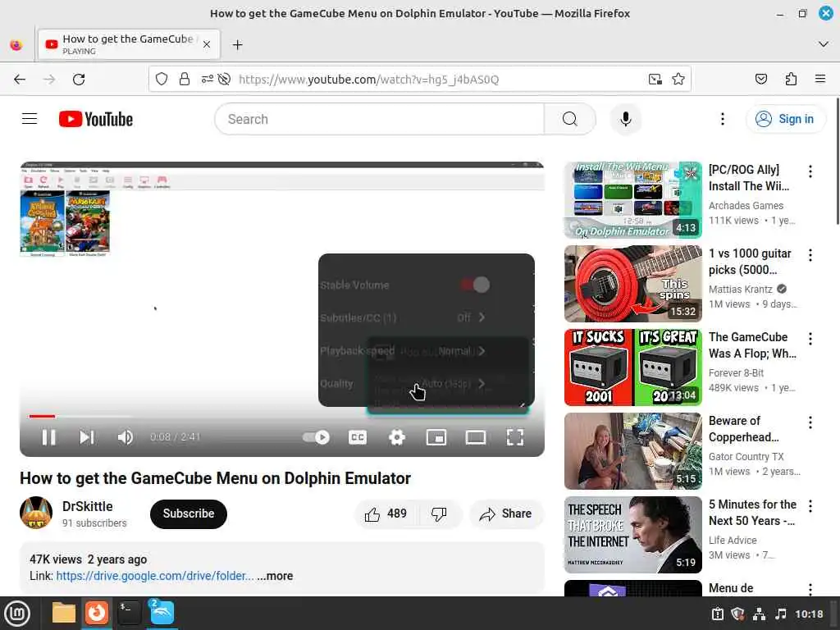Open the YouTube guide hamburger menu

[x=30, y=118]
